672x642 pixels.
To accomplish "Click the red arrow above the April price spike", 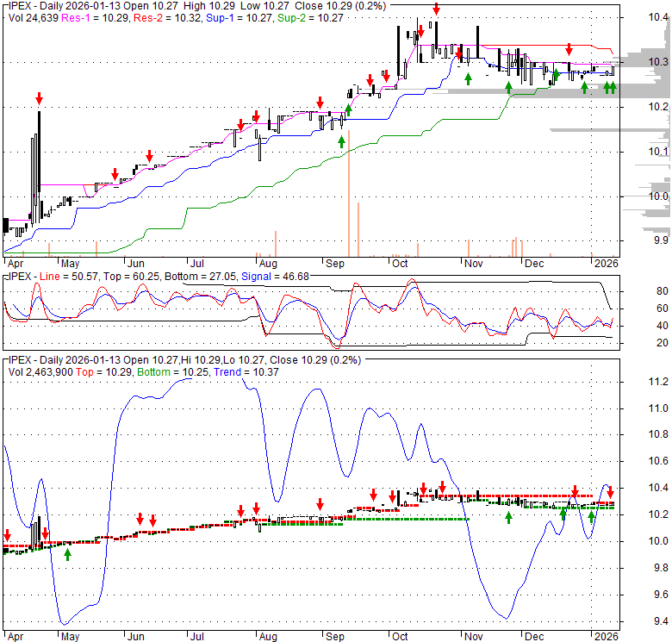I will coord(38,97).
